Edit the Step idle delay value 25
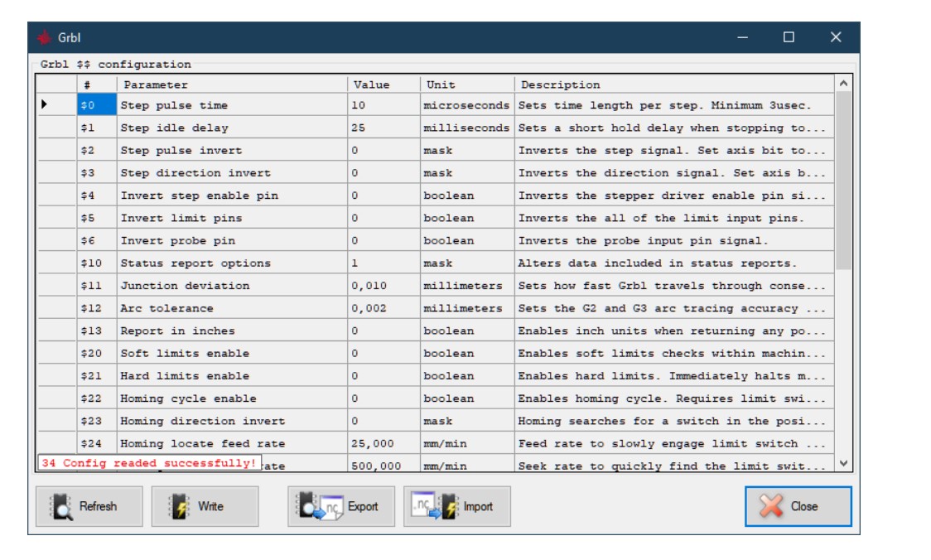Image resolution: width=931 pixels, height=560 pixels. (x=383, y=128)
